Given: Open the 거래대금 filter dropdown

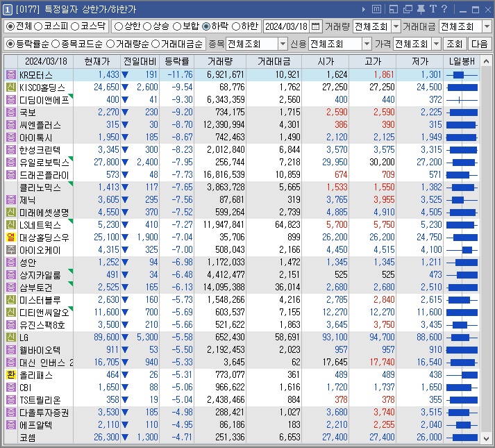Looking at the screenshot, I should 487,26.
